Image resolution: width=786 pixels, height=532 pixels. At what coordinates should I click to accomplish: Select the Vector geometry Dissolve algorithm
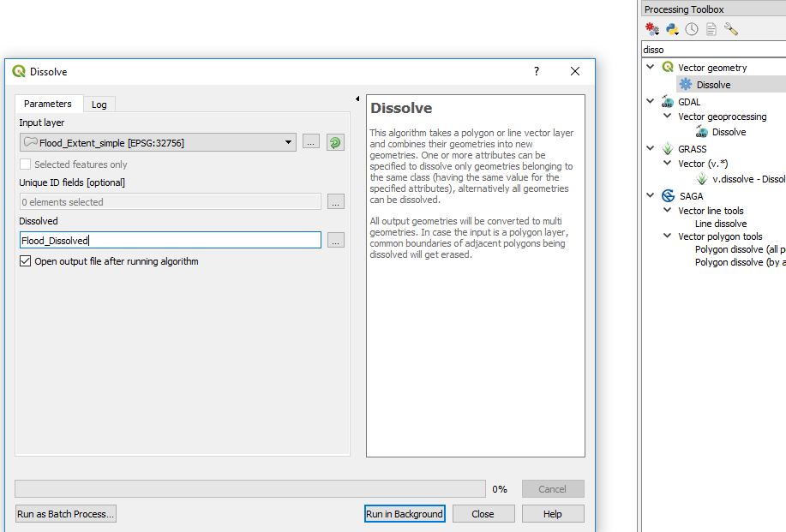pos(713,85)
